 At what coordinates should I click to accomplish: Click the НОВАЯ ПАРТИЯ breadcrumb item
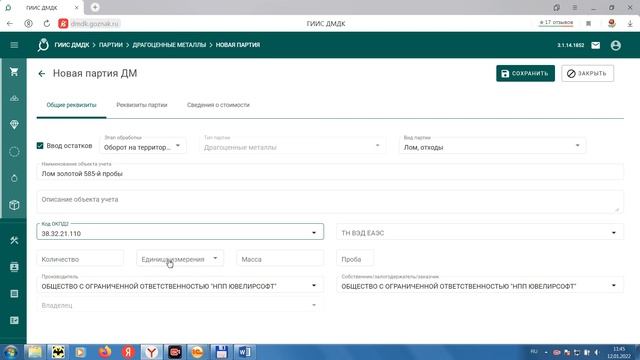(238, 45)
